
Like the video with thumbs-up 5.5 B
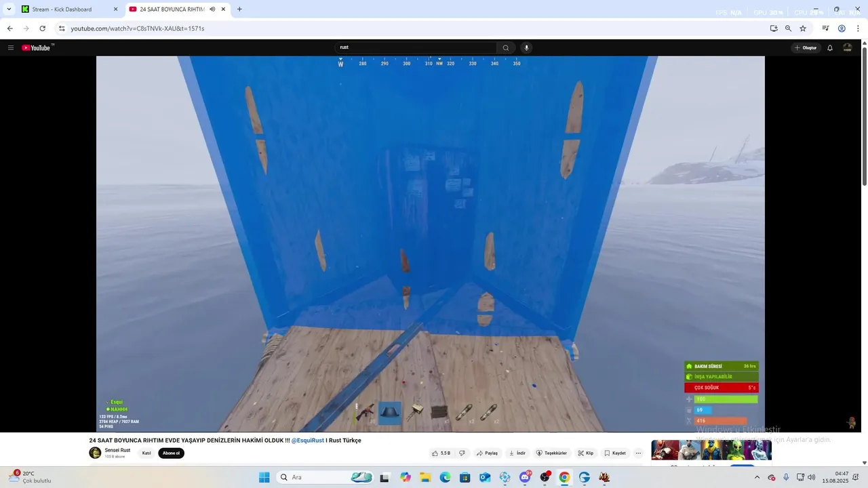coord(442,453)
